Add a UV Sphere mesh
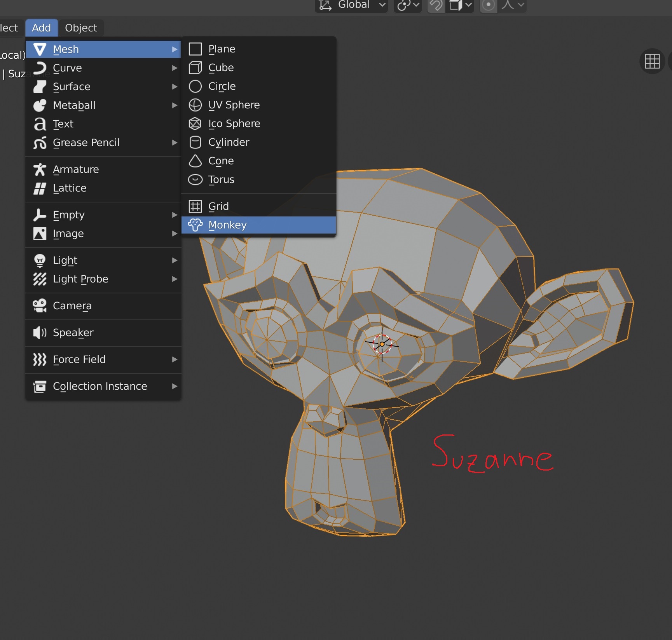This screenshot has width=672, height=640. (x=258, y=105)
